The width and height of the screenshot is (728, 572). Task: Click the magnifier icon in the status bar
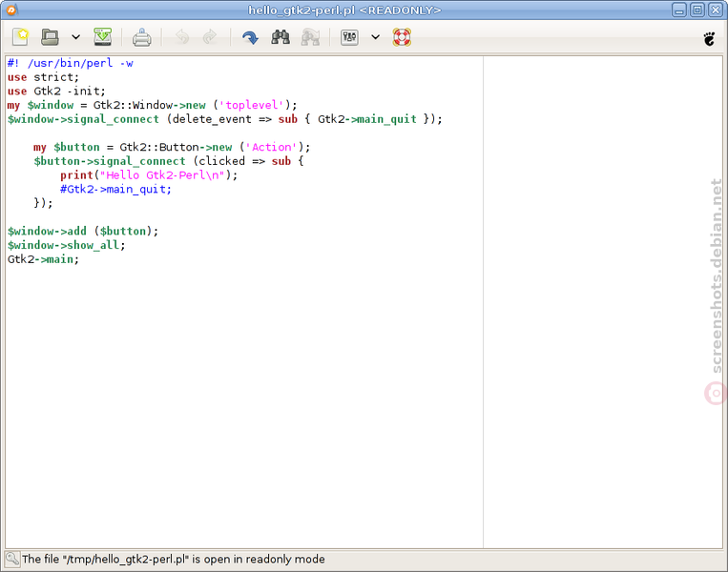[12, 559]
